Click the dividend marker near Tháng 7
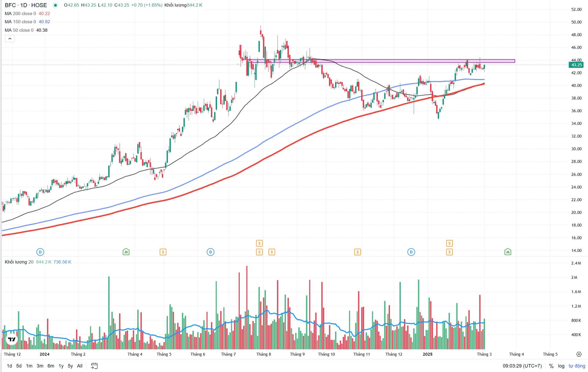Viewport: 588px width, 372px height. [210, 252]
